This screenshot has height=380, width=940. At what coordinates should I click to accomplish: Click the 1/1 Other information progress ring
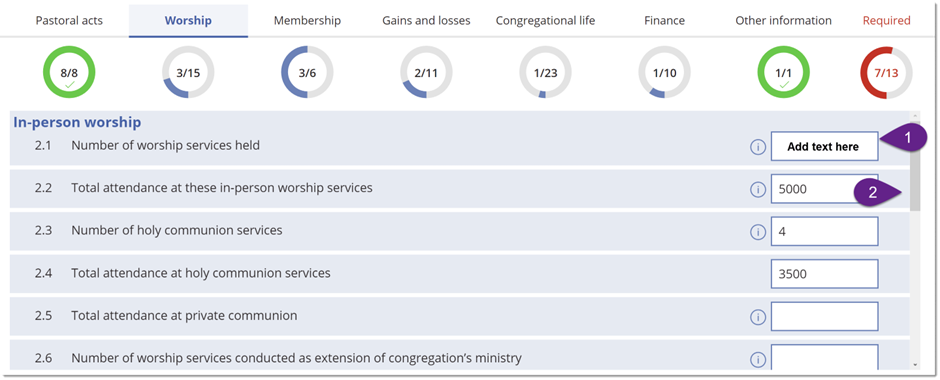click(784, 73)
